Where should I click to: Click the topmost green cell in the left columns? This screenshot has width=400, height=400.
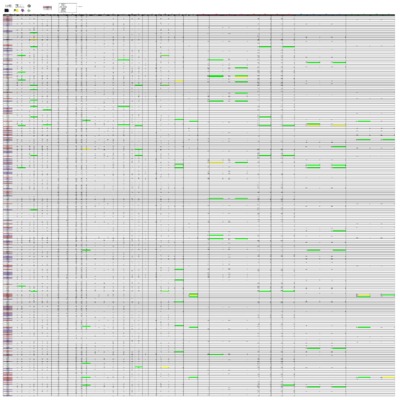[34, 33]
